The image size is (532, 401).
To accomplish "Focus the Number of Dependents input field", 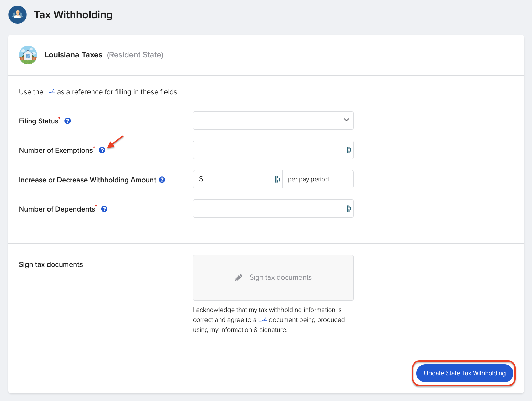I will pos(268,209).
